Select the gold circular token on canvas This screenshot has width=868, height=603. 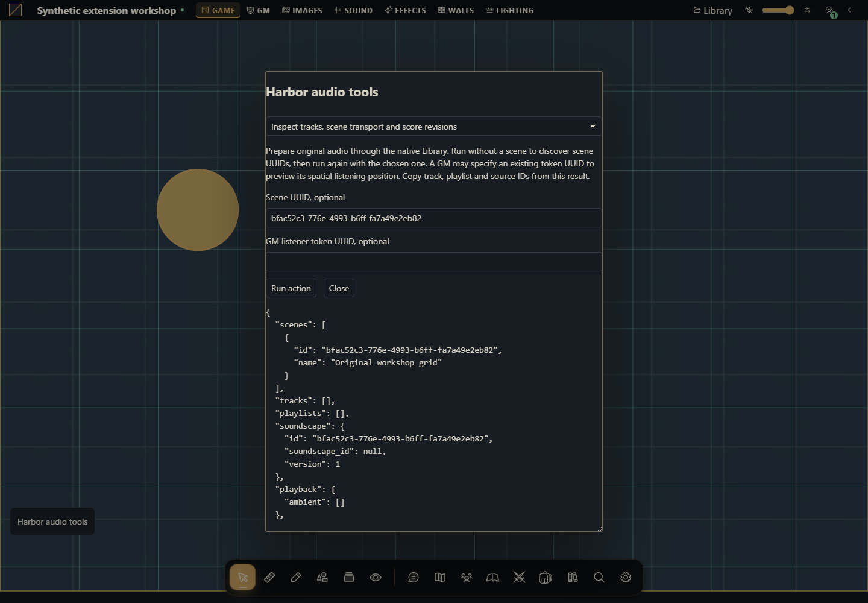pyautogui.click(x=198, y=210)
